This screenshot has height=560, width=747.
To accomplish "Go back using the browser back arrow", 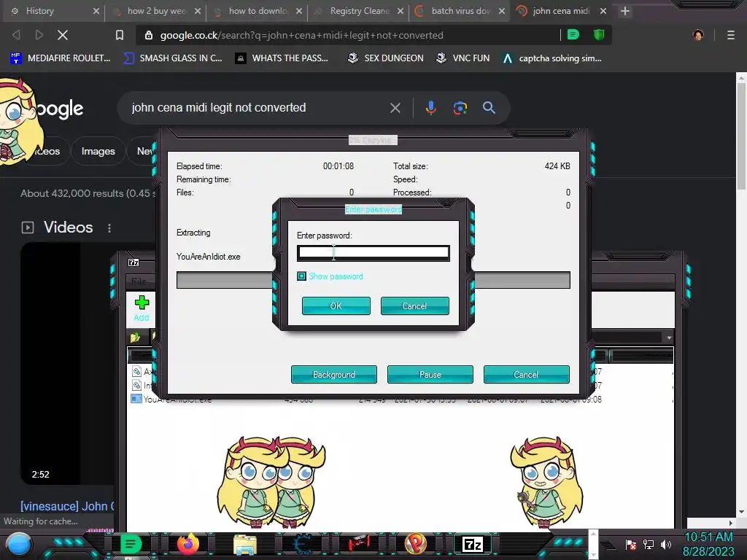I will [16, 35].
